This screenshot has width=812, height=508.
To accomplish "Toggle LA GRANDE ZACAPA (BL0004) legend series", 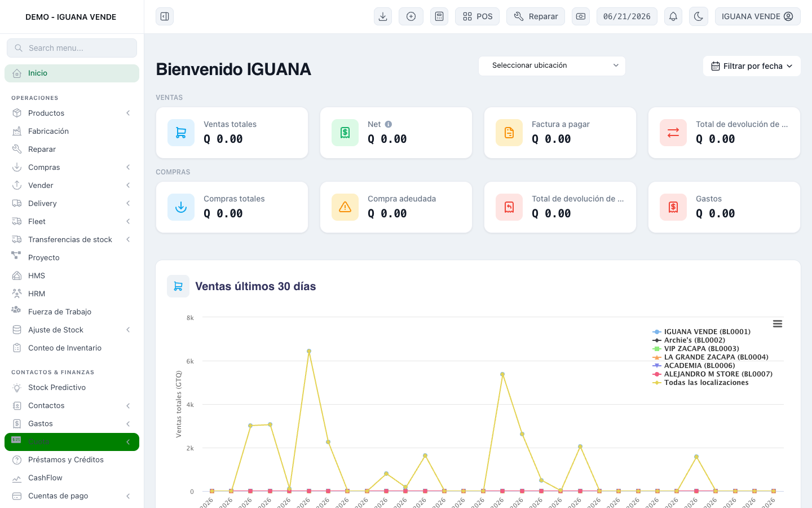I will (710, 357).
